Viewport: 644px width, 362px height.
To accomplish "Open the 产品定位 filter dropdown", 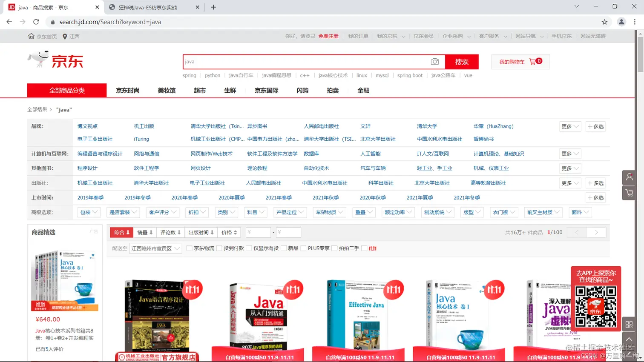I will (290, 212).
